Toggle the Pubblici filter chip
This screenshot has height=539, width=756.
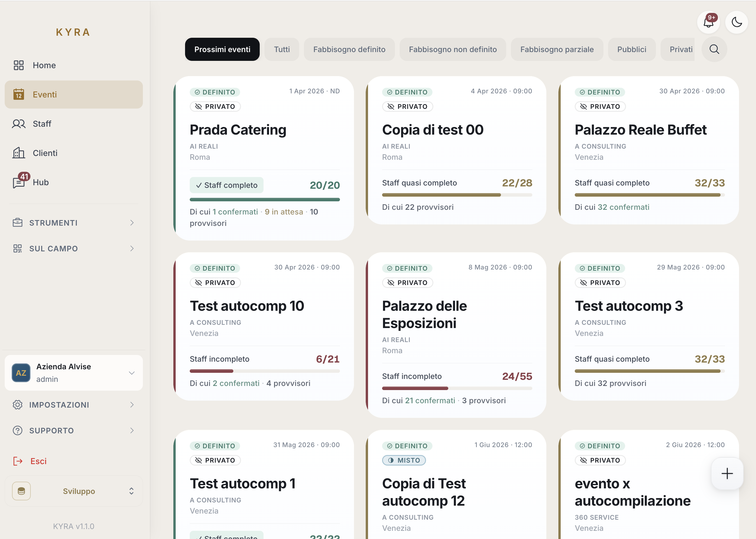tap(631, 49)
